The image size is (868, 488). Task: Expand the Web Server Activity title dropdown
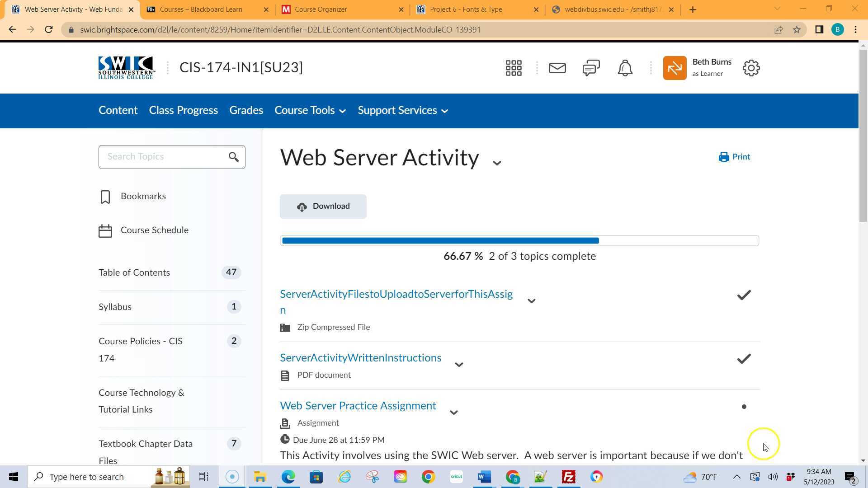(x=497, y=163)
